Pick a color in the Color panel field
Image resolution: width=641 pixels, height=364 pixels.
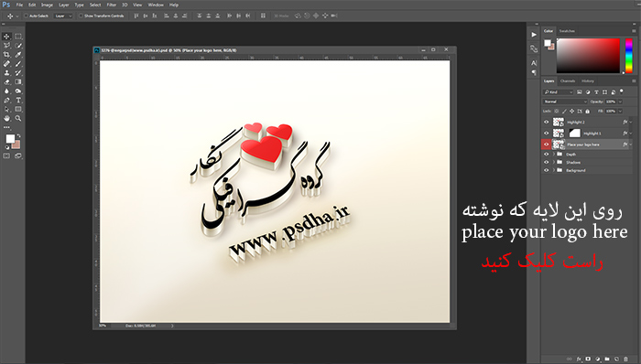click(588, 56)
